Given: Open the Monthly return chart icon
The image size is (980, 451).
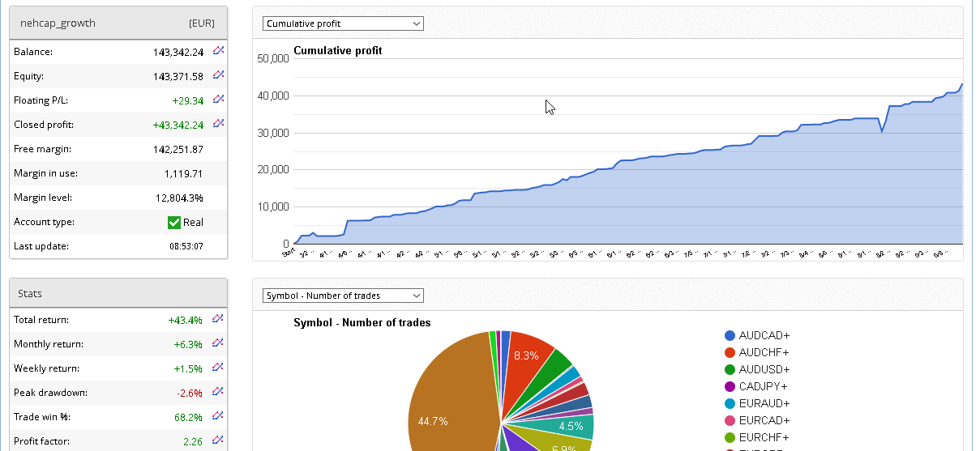Looking at the screenshot, I should [218, 343].
